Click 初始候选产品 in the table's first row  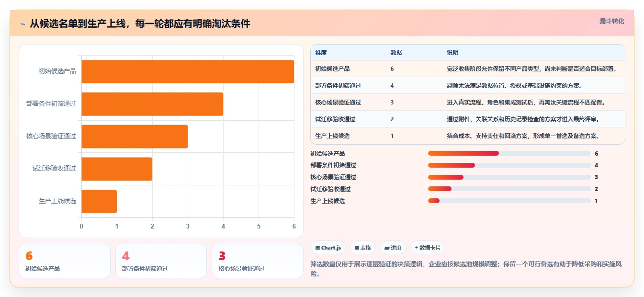(332, 69)
